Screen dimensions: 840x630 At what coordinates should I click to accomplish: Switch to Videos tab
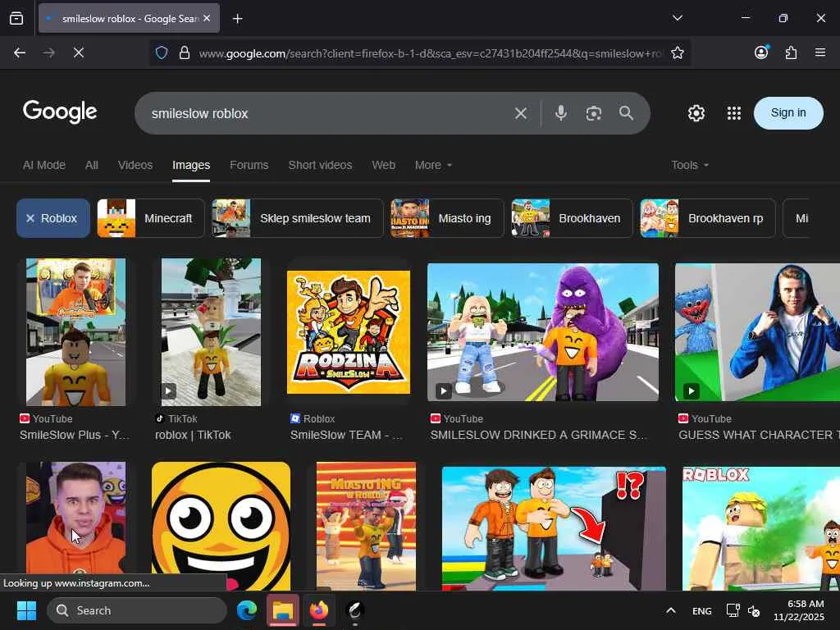(x=135, y=165)
